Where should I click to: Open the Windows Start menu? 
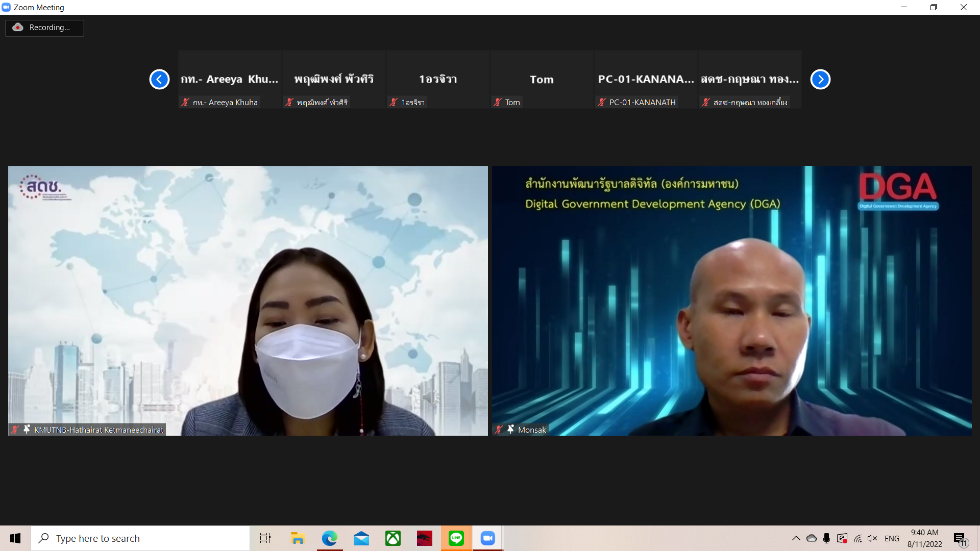tap(15, 538)
